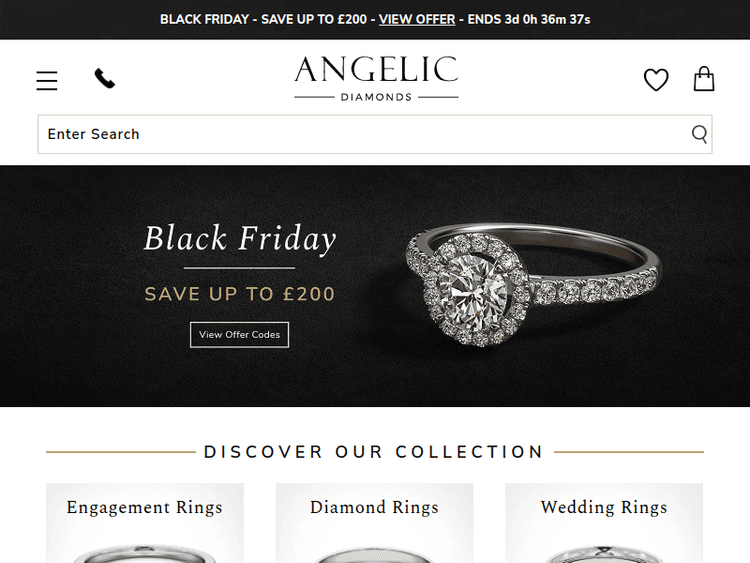
Task: Open the shopping bag icon
Action: click(704, 78)
